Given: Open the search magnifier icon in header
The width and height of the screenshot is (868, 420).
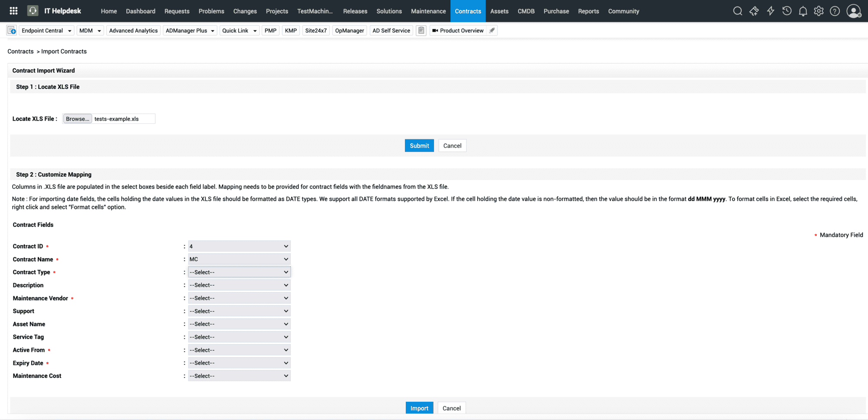Looking at the screenshot, I should [737, 11].
